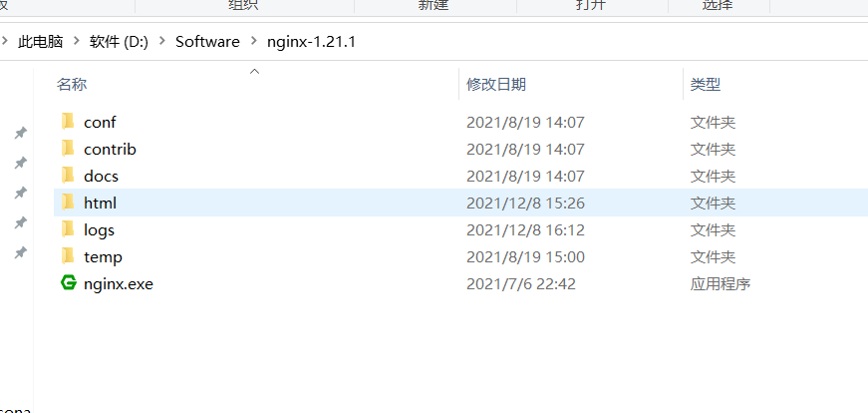This screenshot has height=413, width=868.
Task: Go to Software in breadcrumb path
Action: click(x=207, y=42)
